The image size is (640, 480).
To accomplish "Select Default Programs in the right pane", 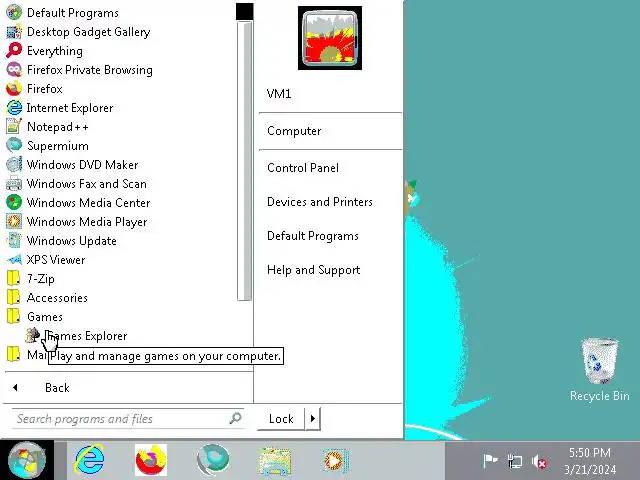I will click(313, 236).
